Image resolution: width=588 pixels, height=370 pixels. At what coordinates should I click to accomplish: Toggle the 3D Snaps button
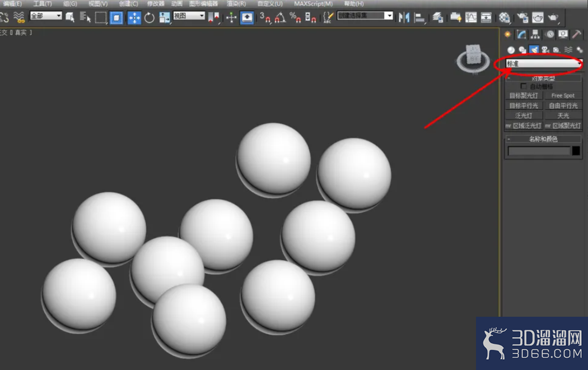click(x=265, y=17)
